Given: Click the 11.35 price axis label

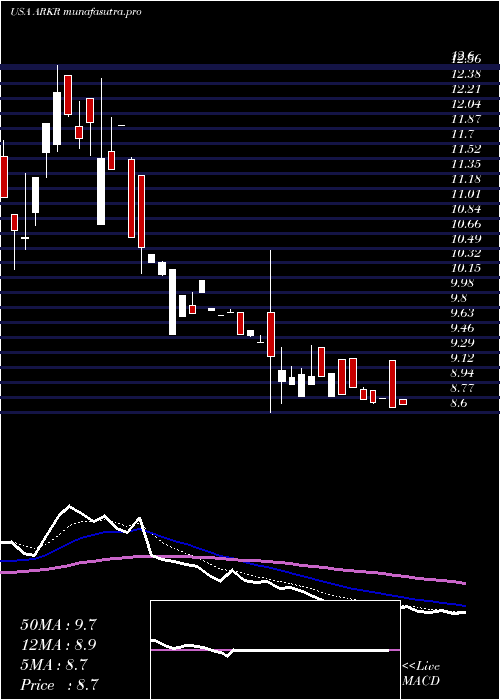Looking at the screenshot, I should [x=465, y=164].
